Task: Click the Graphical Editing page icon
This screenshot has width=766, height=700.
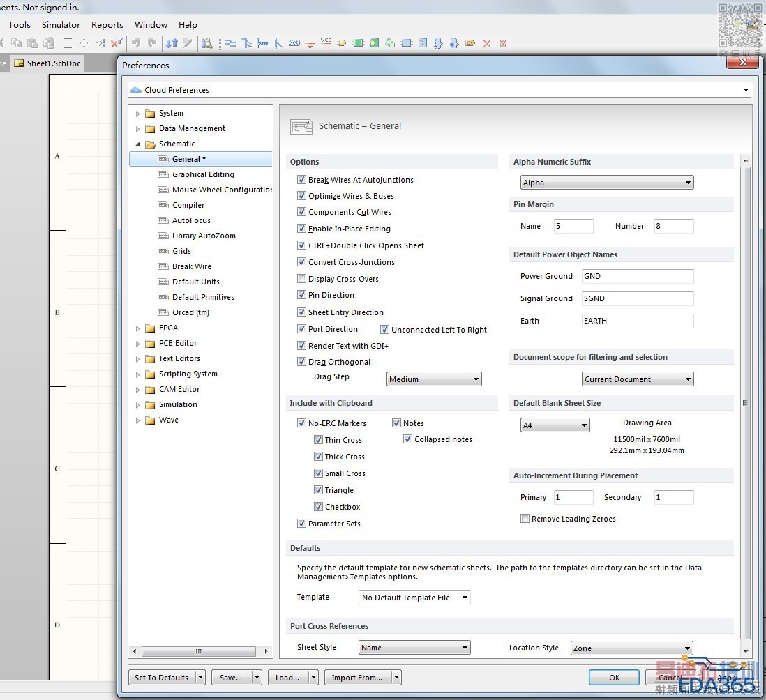Action: (163, 174)
